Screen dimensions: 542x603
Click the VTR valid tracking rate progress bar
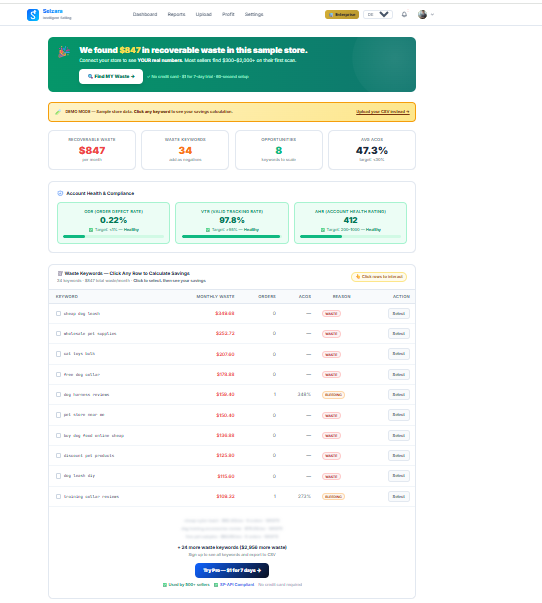232,237
